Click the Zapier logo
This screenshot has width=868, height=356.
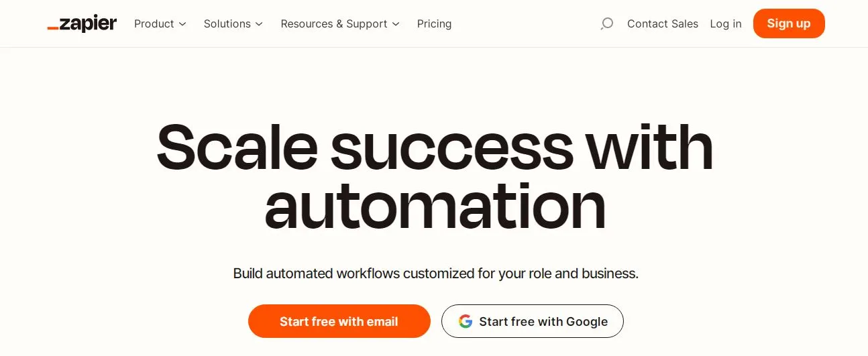(82, 24)
